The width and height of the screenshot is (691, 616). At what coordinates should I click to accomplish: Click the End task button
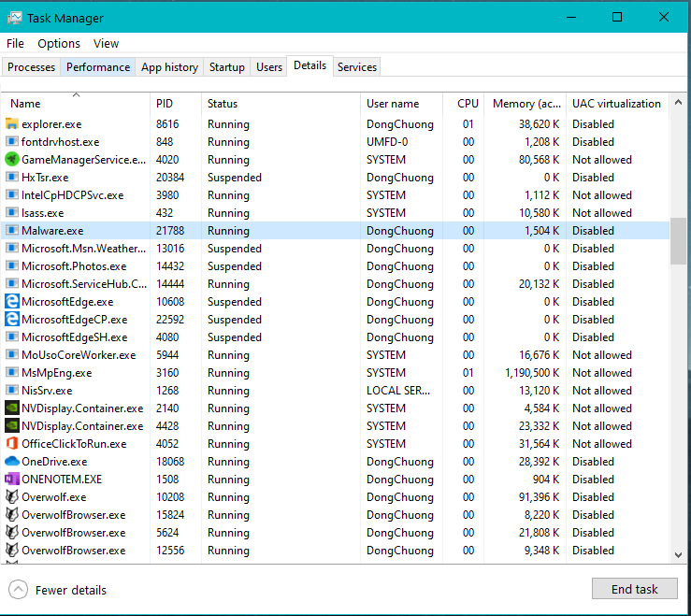tap(634, 589)
